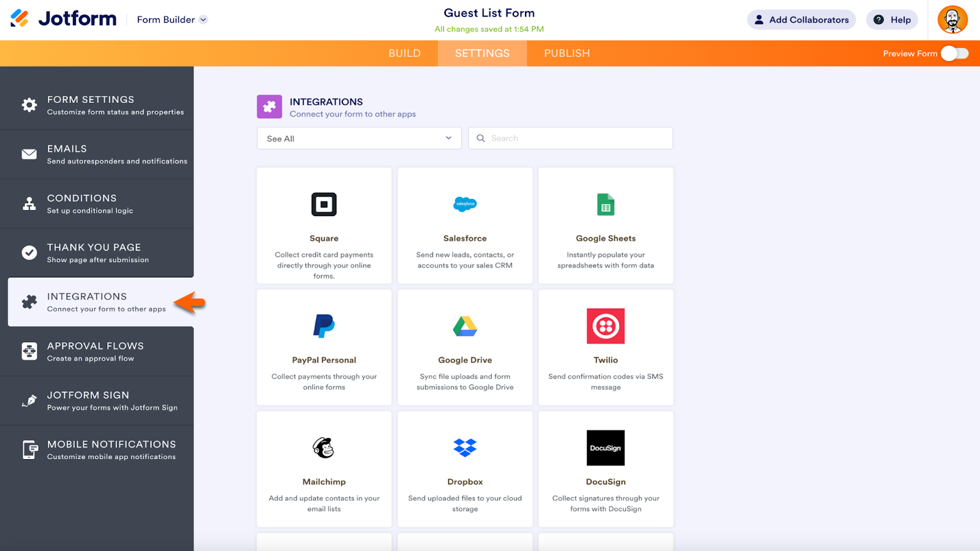Click the search magnifier icon
The width and height of the screenshot is (980, 551).
481,138
